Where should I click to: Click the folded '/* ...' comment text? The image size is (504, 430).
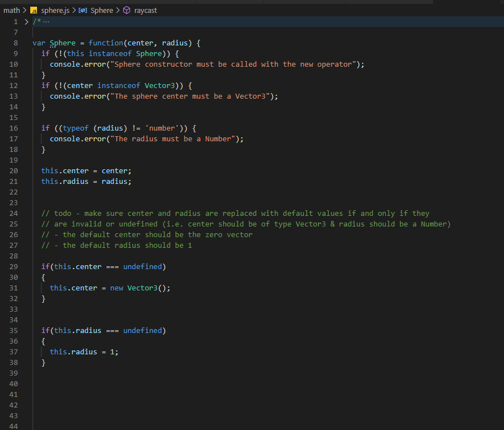(41, 22)
